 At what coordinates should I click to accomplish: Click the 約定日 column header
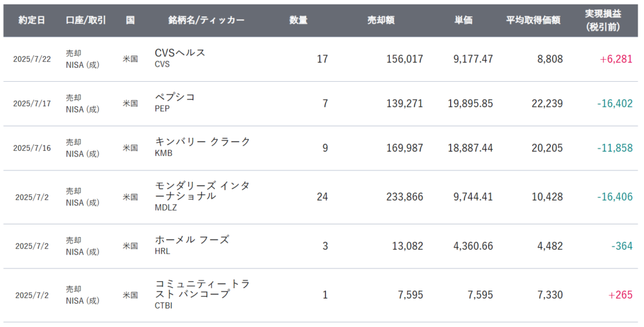31,20
